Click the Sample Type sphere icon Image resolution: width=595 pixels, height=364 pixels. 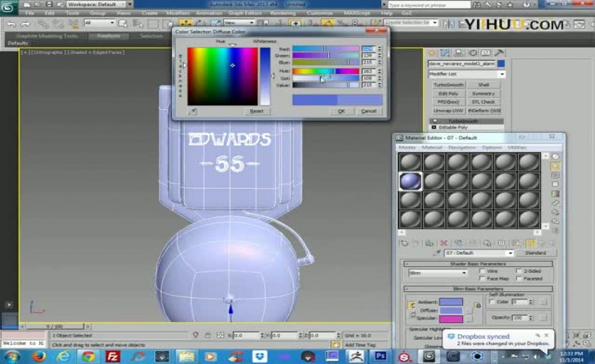click(555, 156)
